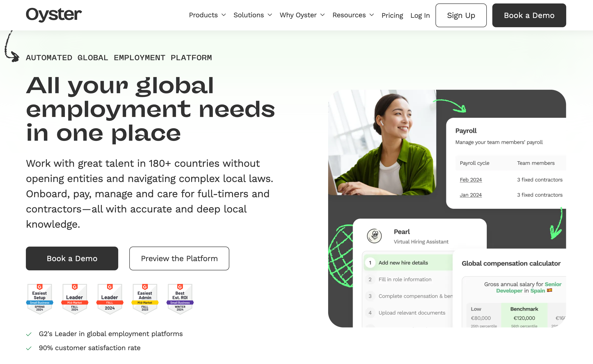
Task: Expand the Solutions dropdown menu
Action: (x=253, y=15)
